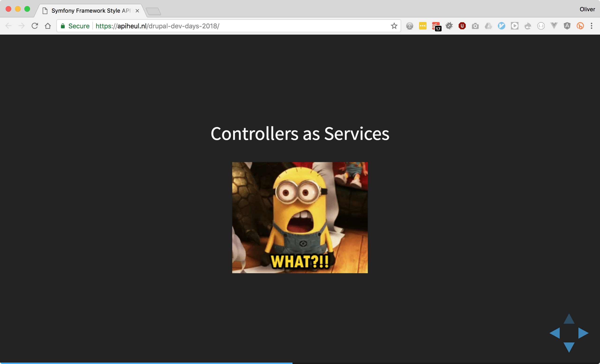
Task: Open the orange Bitly extension icon
Action: pyautogui.click(x=580, y=26)
